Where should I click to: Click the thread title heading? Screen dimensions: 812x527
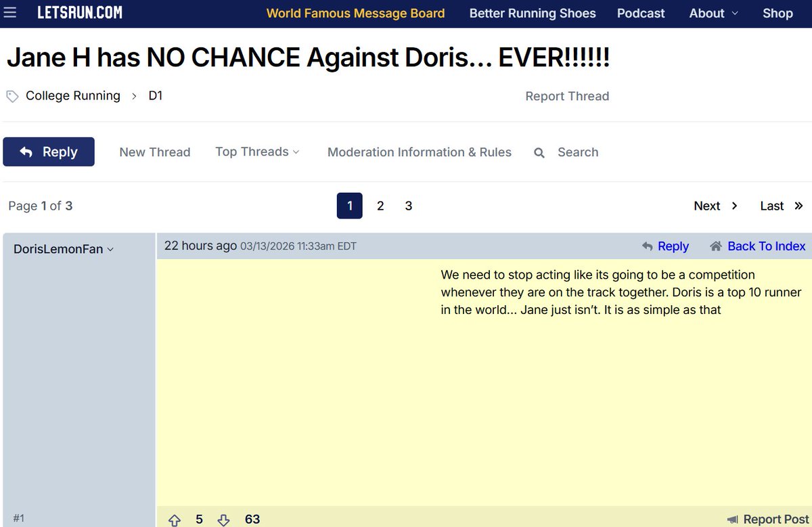tap(308, 58)
